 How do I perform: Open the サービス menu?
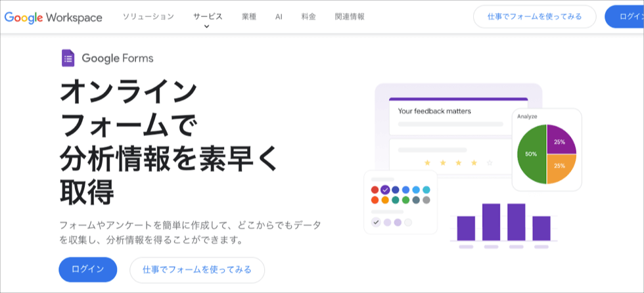click(x=208, y=17)
